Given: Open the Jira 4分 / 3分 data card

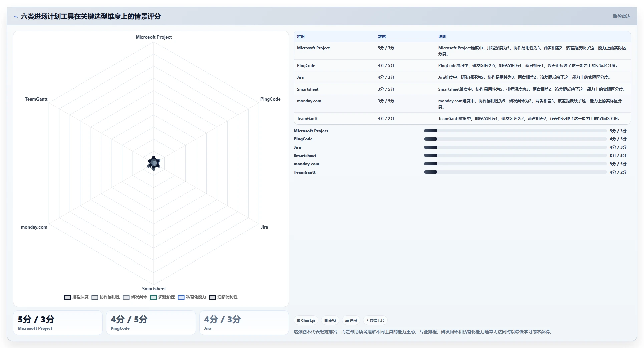Looking at the screenshot, I should 244,323.
